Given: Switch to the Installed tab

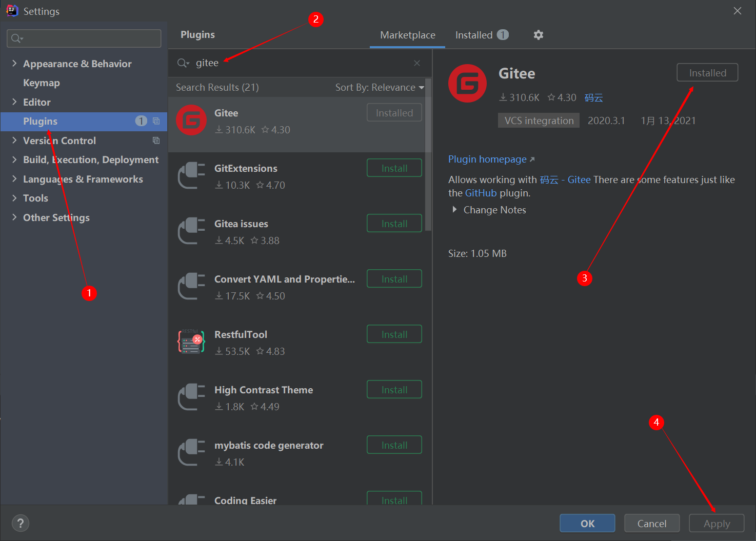Looking at the screenshot, I should (482, 35).
